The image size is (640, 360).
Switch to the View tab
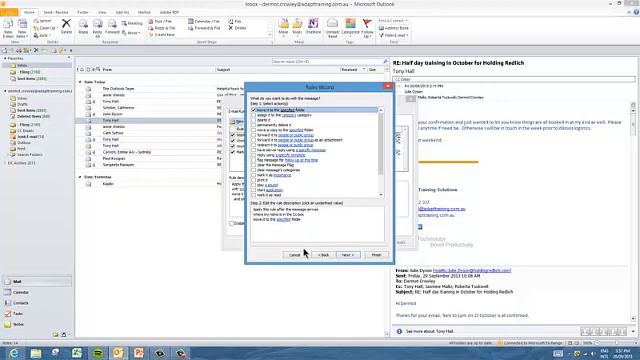click(102, 13)
